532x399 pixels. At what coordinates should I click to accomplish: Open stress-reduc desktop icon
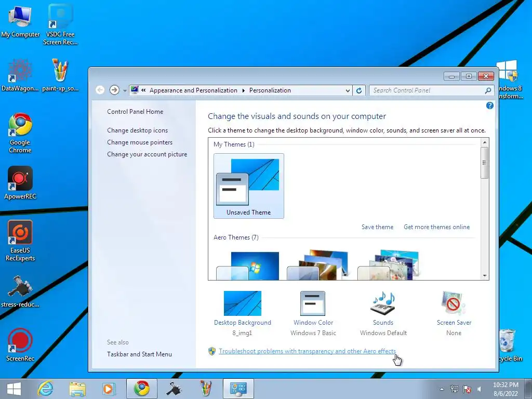point(20,291)
